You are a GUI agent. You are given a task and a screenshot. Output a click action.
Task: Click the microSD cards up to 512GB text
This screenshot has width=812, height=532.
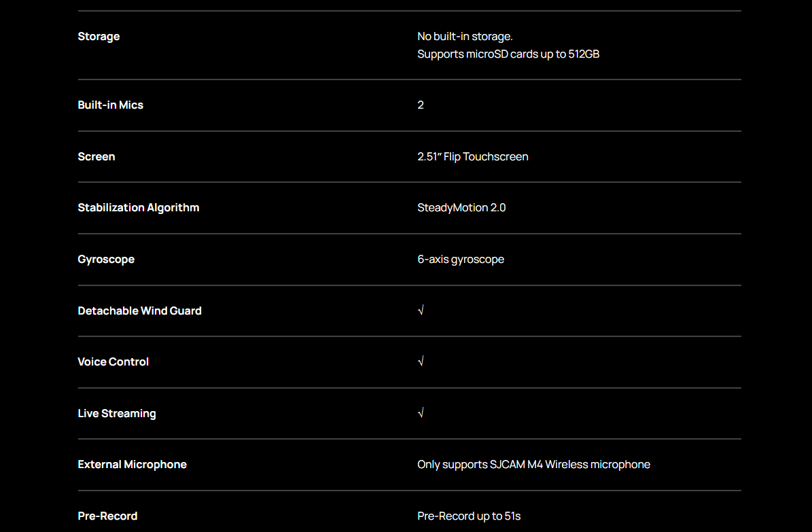[508, 54]
